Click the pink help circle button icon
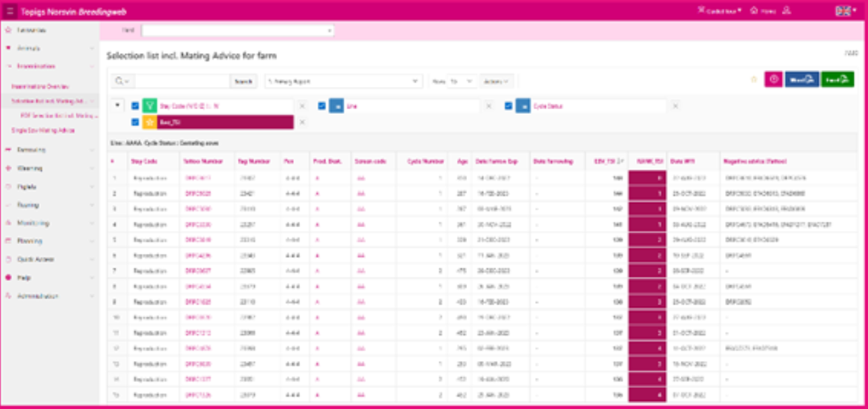868x409 pixels. (x=773, y=80)
